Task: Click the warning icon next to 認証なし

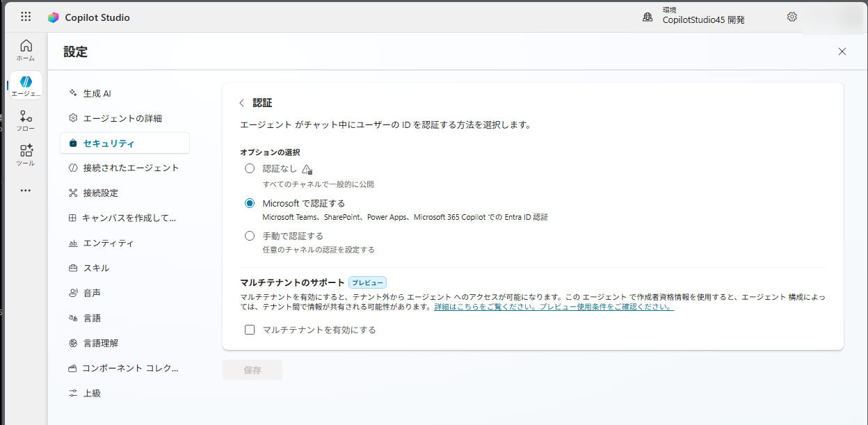Action: point(307,169)
